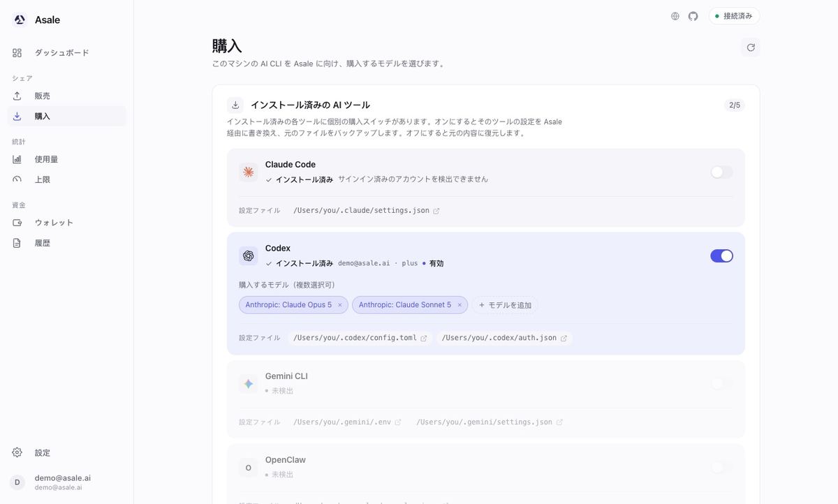Screen dimensions: 838x504
Task: Turn off the Codex purchase switch
Action: tap(721, 256)
